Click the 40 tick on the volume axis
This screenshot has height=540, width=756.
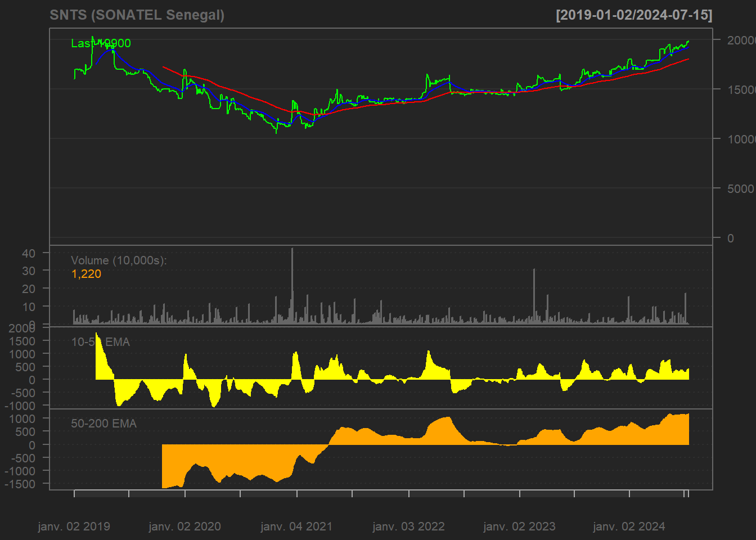29,253
